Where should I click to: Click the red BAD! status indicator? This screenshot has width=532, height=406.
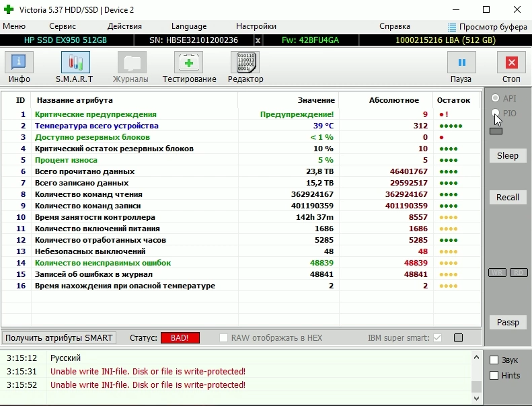click(x=180, y=338)
